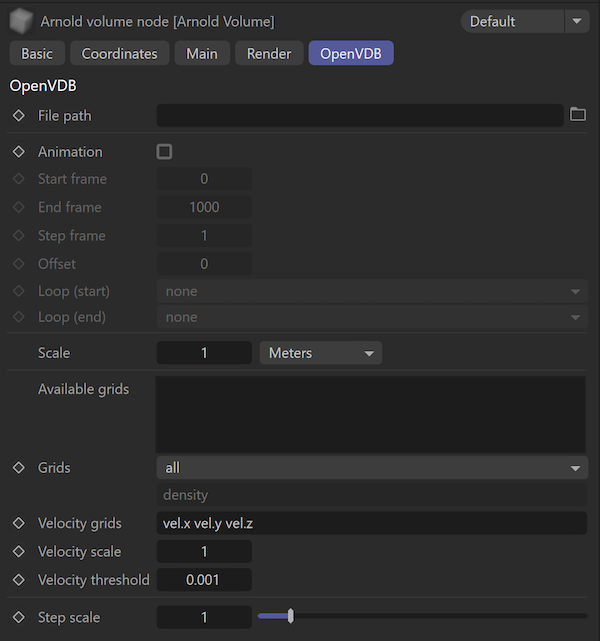Open the Default preset dropdown

(x=525, y=21)
